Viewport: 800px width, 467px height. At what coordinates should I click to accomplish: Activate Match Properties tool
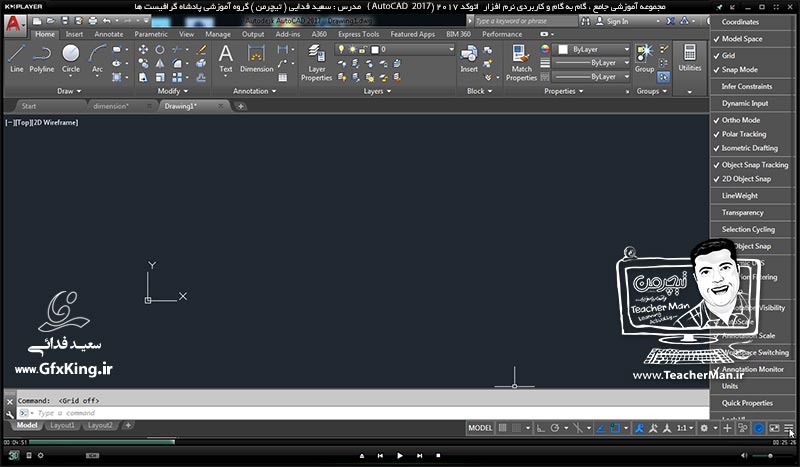coord(521,63)
